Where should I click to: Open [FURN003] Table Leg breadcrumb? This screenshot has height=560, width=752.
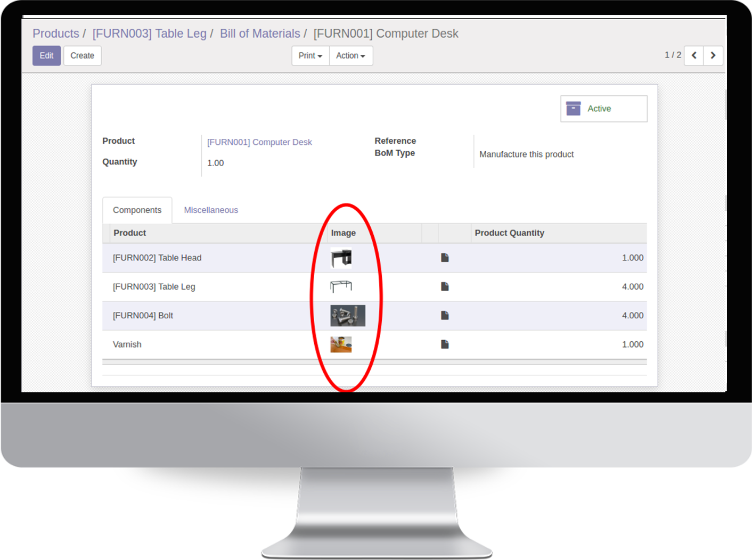click(x=149, y=34)
